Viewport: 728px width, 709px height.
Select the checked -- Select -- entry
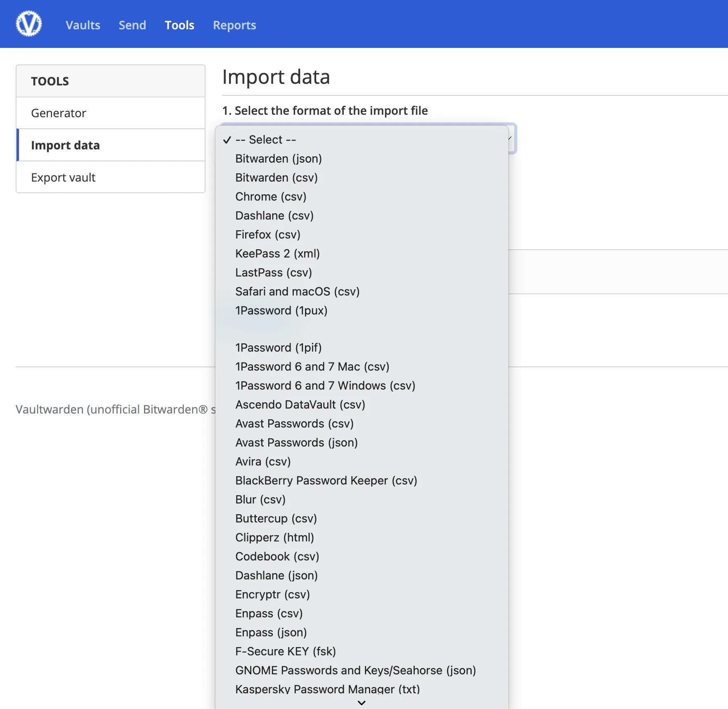coord(265,139)
